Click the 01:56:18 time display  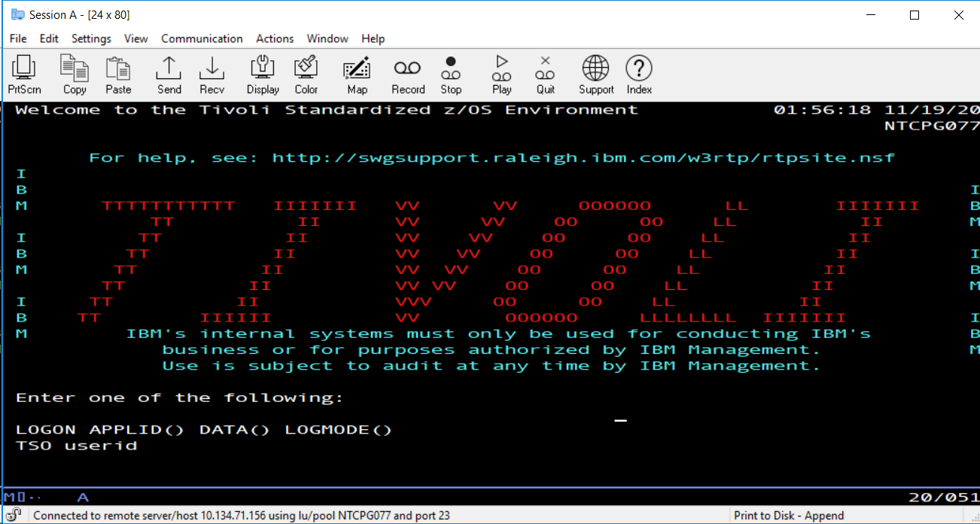click(822, 110)
